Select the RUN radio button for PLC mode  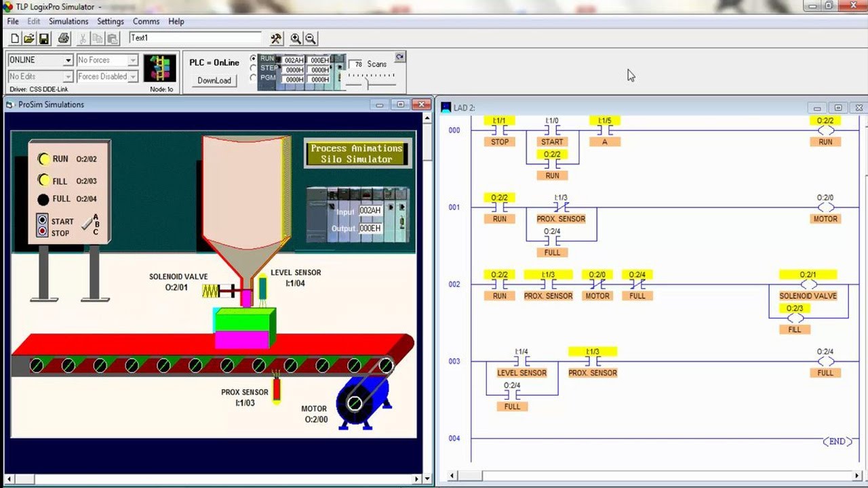tap(254, 59)
